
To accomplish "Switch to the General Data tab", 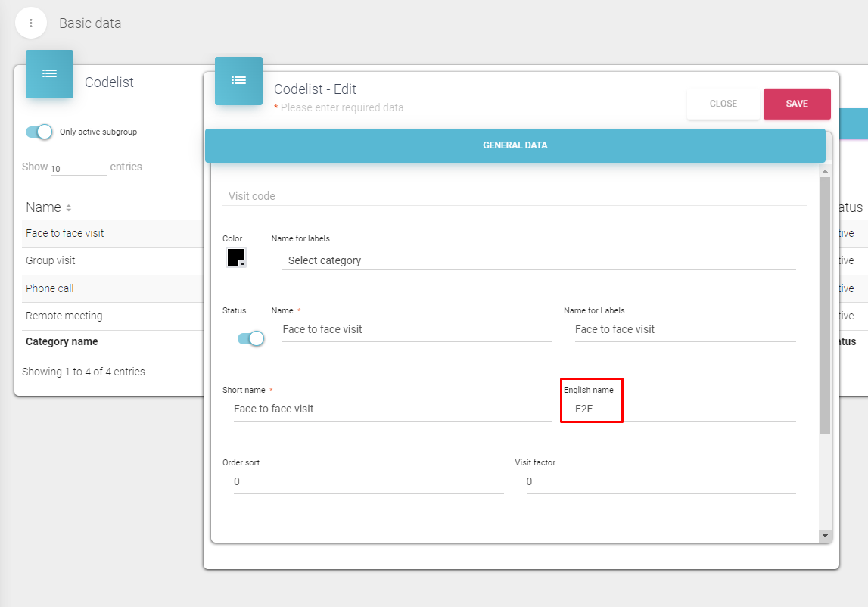I will point(515,145).
